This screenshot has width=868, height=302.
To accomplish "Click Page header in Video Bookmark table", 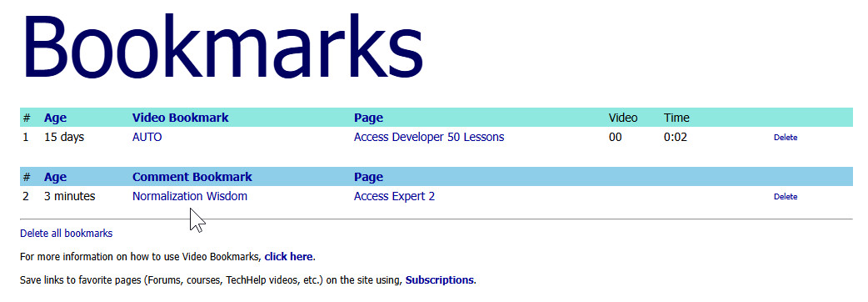I will coord(369,118).
